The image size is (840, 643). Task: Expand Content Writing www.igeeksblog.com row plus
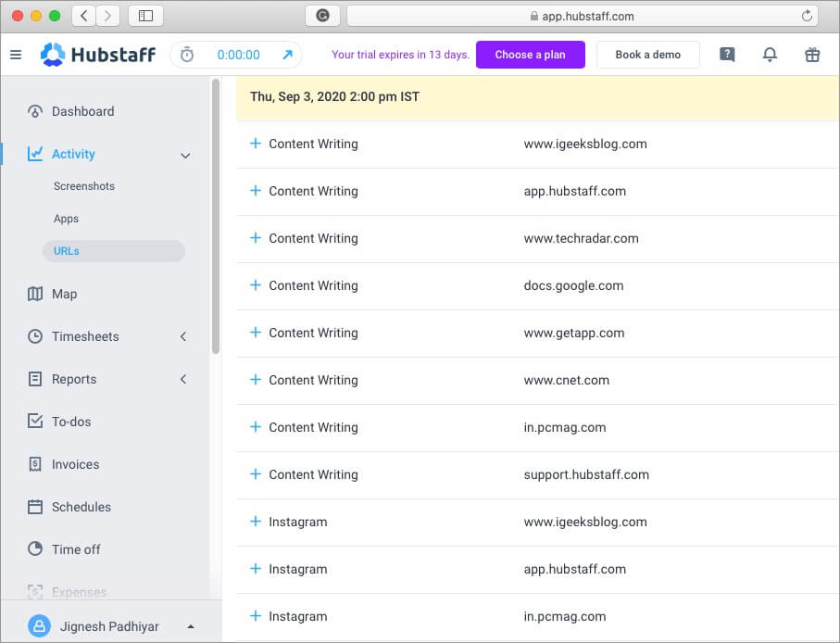[256, 143]
